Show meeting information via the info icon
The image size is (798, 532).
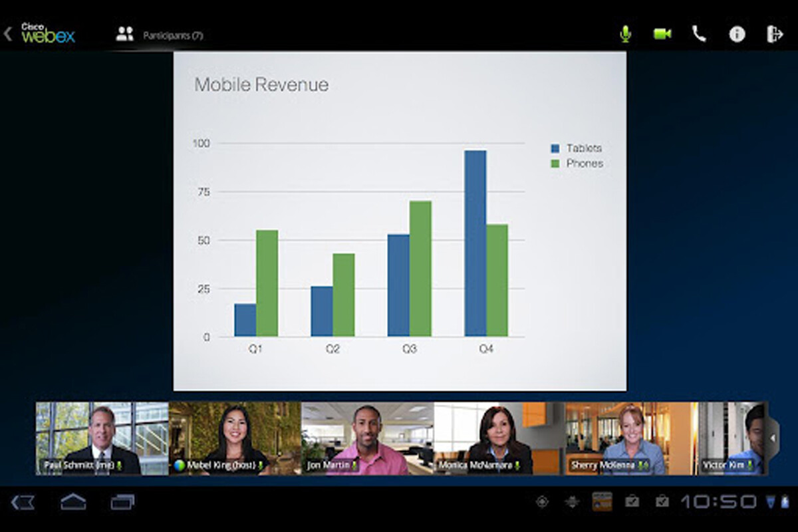click(737, 34)
